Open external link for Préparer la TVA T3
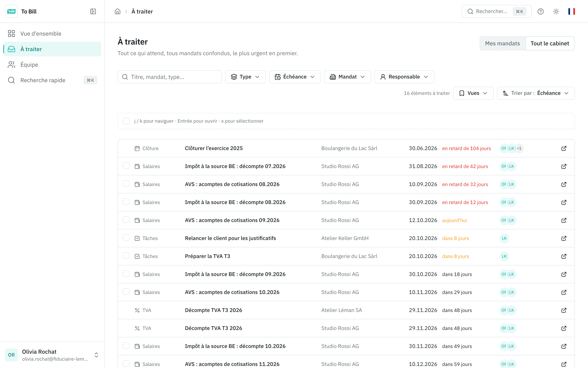Viewport: 588px width, 368px height. [x=564, y=256]
